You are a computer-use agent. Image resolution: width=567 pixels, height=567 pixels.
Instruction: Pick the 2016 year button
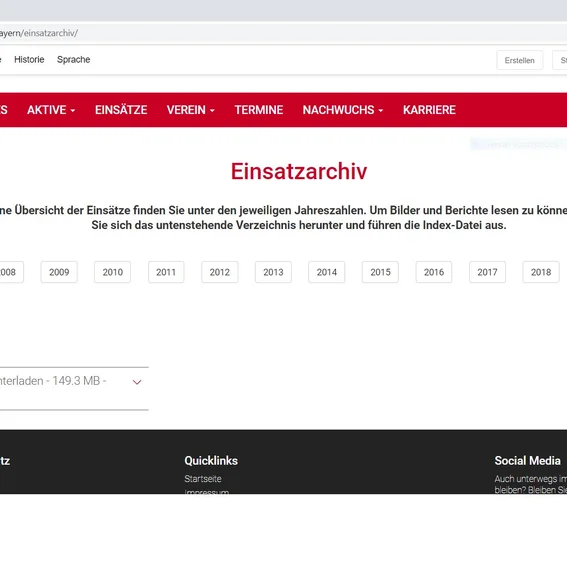434,272
